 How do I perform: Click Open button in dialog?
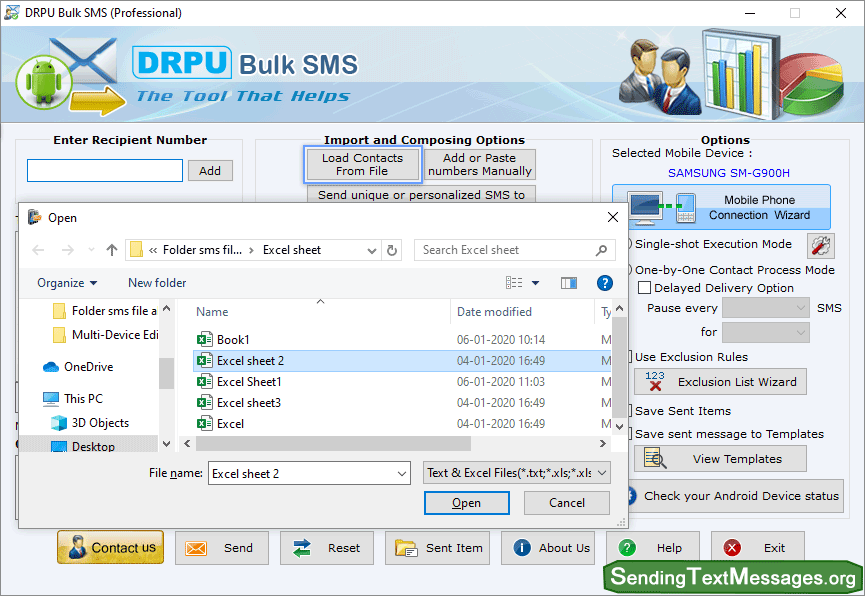click(x=467, y=503)
